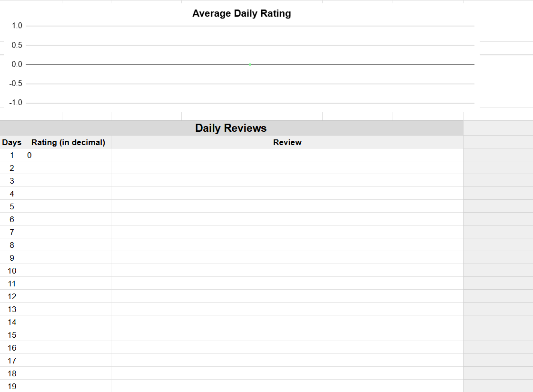The image size is (533, 392).
Task: Select the Day 7 cell
Action: tap(12, 232)
